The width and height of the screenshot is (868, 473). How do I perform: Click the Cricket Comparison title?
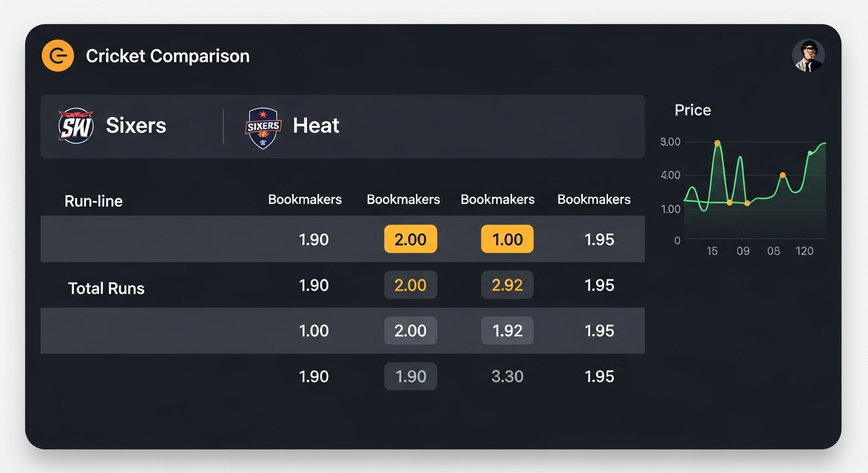pyautogui.click(x=168, y=56)
